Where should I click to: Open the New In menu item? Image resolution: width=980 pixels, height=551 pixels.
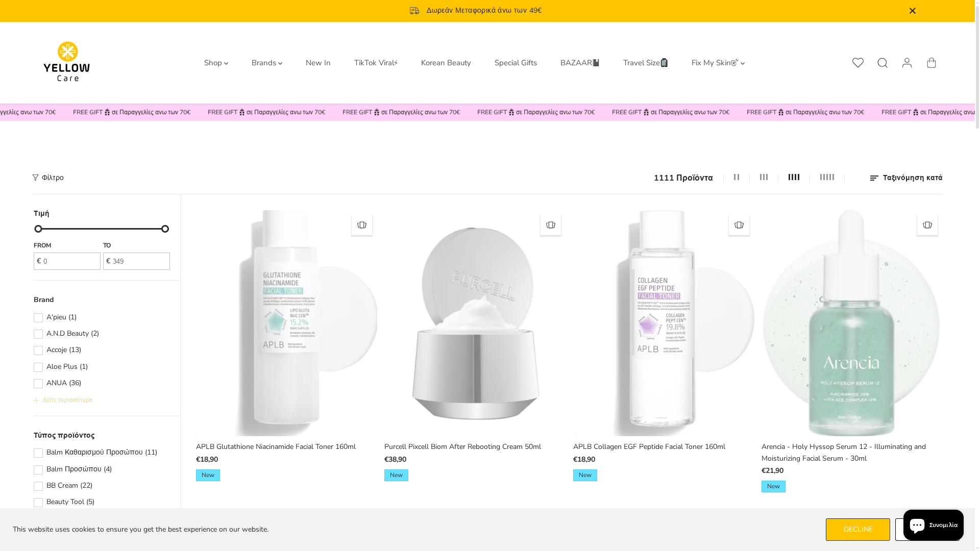tap(318, 63)
